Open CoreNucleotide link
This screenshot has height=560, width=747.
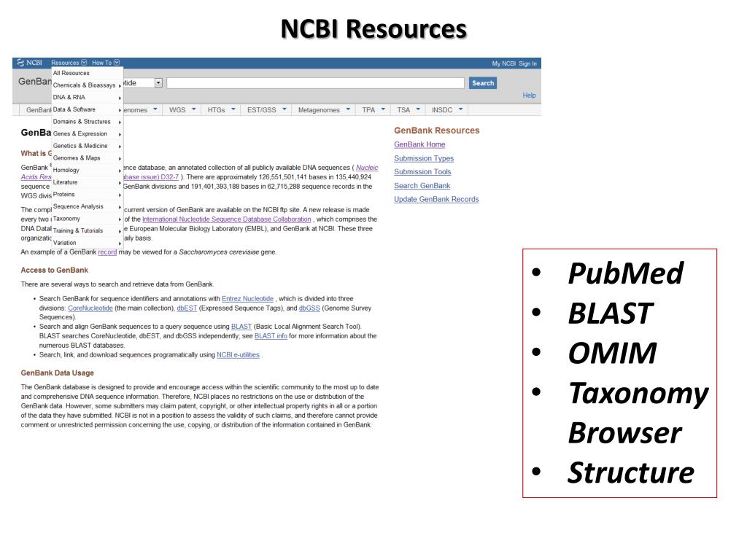(90, 308)
